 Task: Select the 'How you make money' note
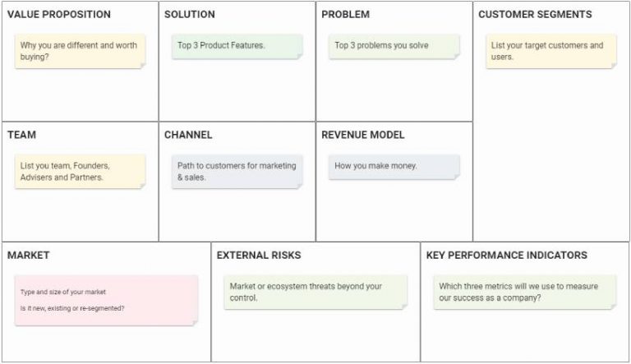coord(394,166)
